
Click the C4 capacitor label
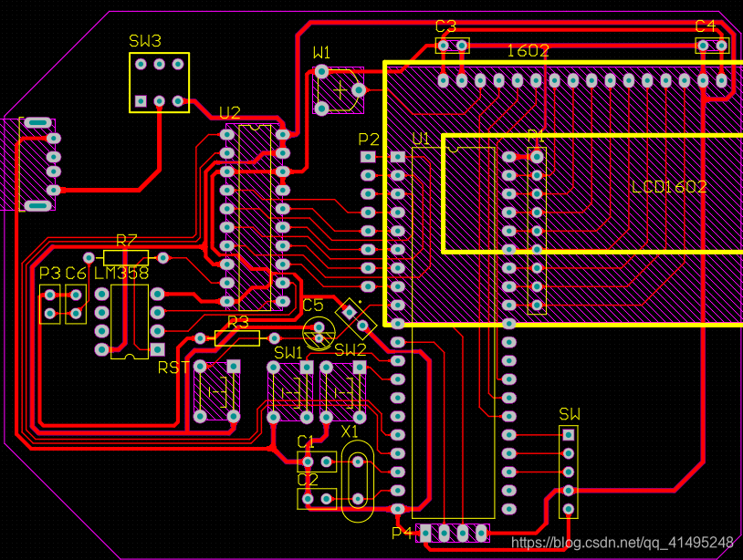(x=705, y=26)
